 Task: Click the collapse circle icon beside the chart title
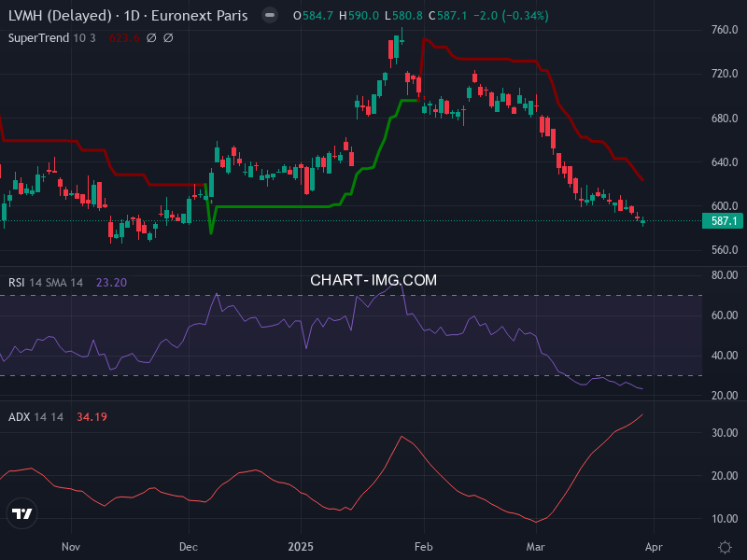[269, 15]
